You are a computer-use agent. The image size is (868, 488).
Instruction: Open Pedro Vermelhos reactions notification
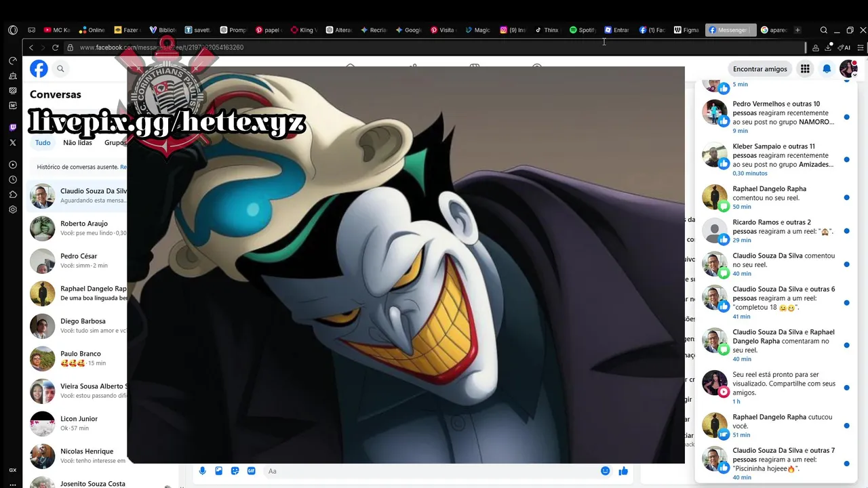(x=776, y=117)
